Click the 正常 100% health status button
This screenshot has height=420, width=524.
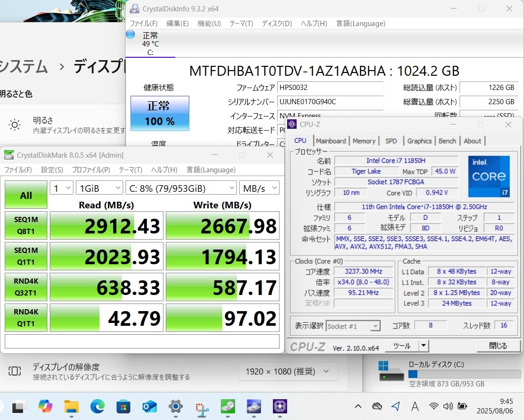point(160,113)
